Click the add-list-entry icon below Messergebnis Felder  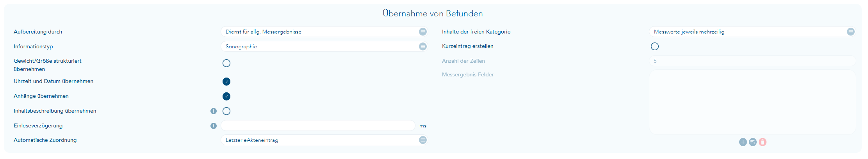click(753, 142)
